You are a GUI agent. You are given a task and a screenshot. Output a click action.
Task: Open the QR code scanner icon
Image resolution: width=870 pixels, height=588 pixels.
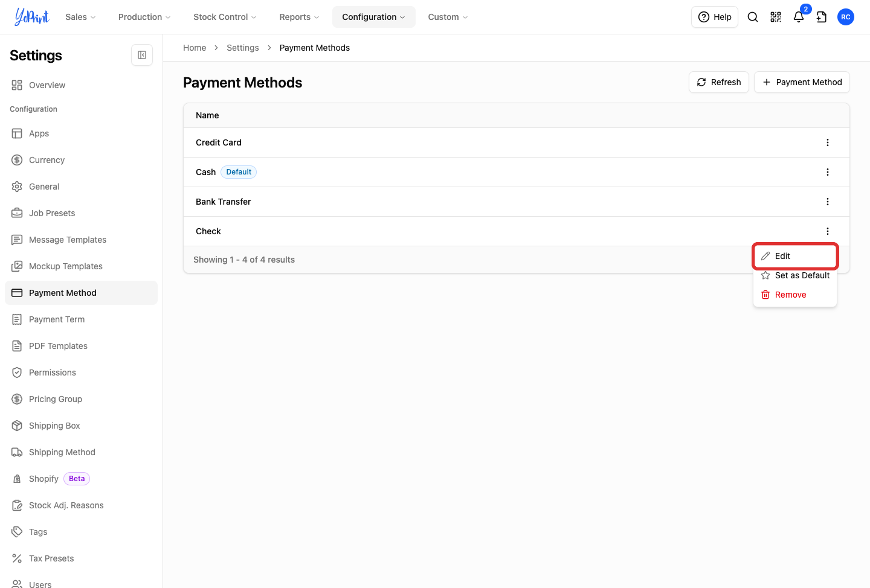(776, 17)
